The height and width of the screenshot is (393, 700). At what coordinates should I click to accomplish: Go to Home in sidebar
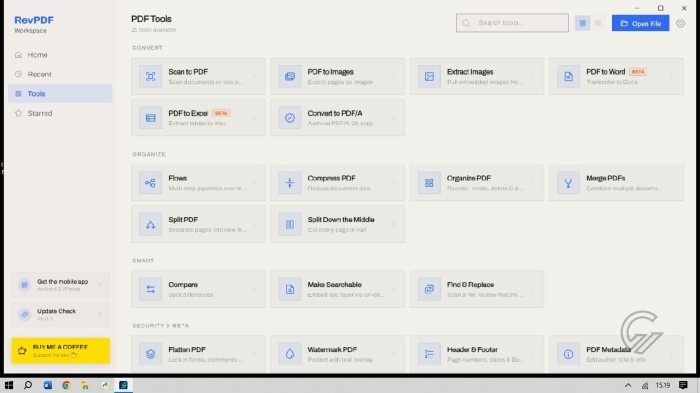pyautogui.click(x=60, y=54)
